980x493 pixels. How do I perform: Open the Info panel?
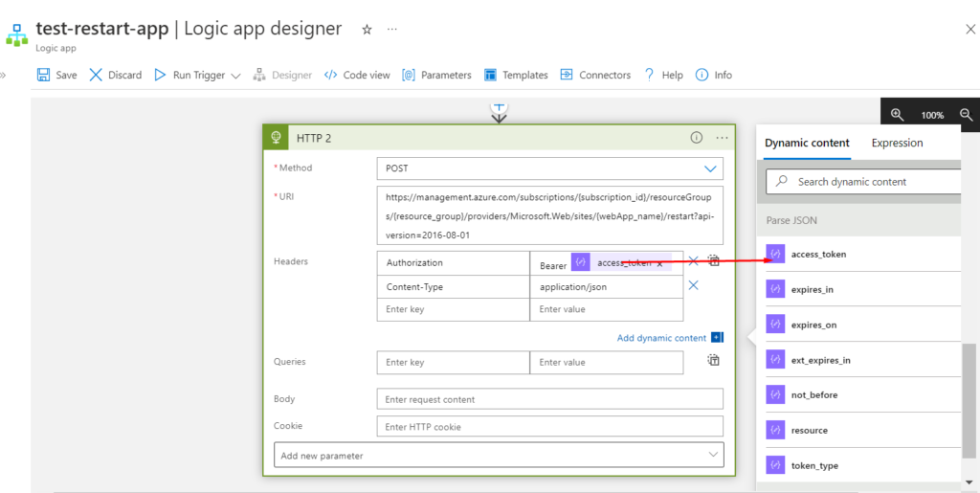click(x=713, y=75)
